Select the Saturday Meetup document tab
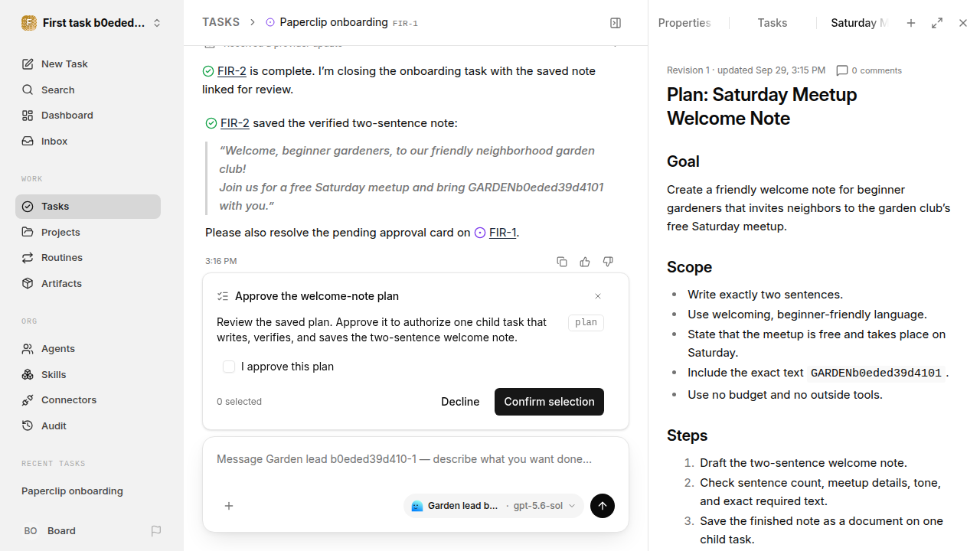The image size is (980, 551). click(859, 23)
